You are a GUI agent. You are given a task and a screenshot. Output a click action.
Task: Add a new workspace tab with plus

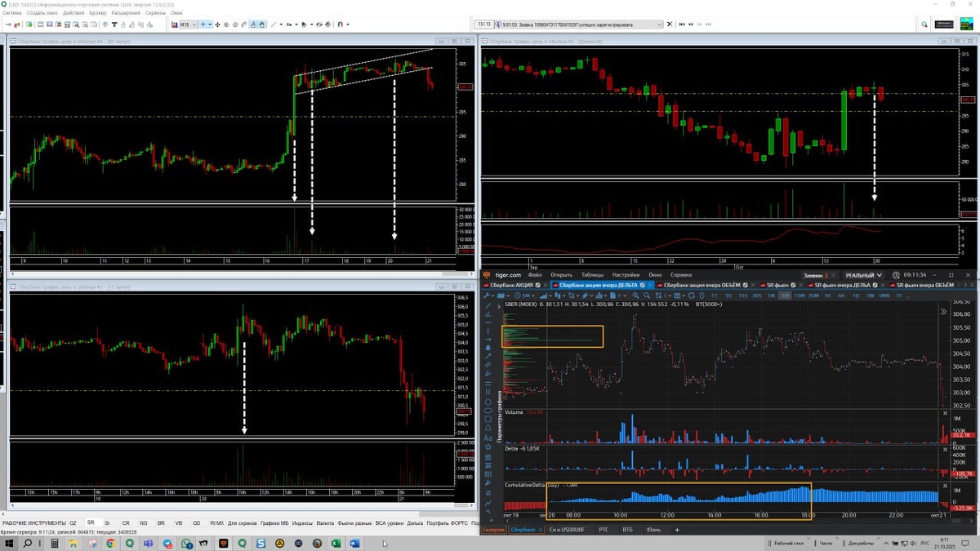tap(677, 530)
